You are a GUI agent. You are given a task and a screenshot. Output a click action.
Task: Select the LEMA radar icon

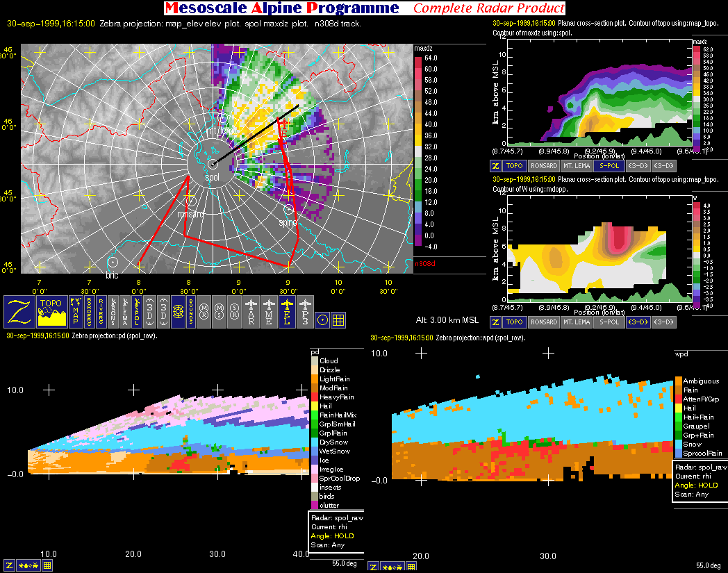pyautogui.click(x=125, y=311)
